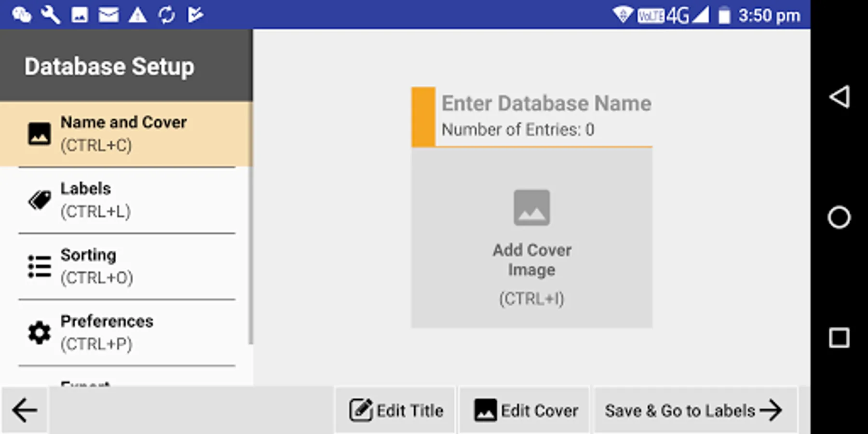Open the Preferences section
Image resolution: width=868 pixels, height=434 pixels.
pos(126,333)
